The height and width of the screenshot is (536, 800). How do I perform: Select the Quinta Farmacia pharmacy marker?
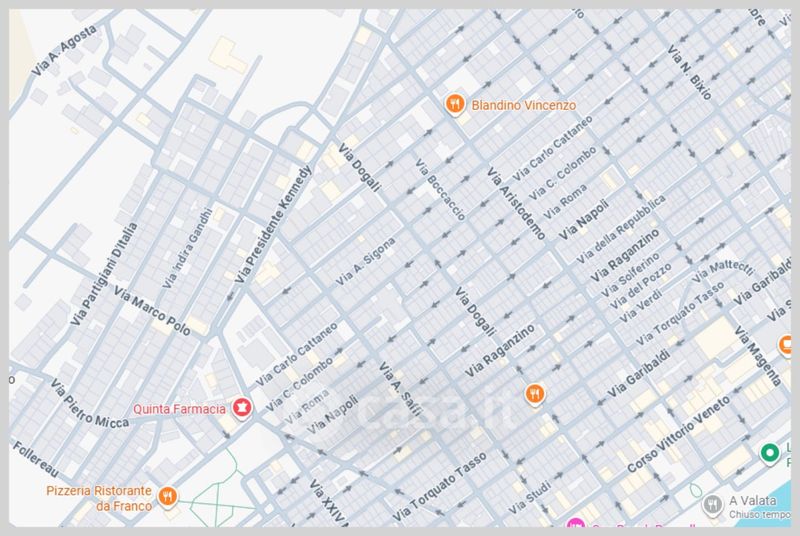(241, 407)
